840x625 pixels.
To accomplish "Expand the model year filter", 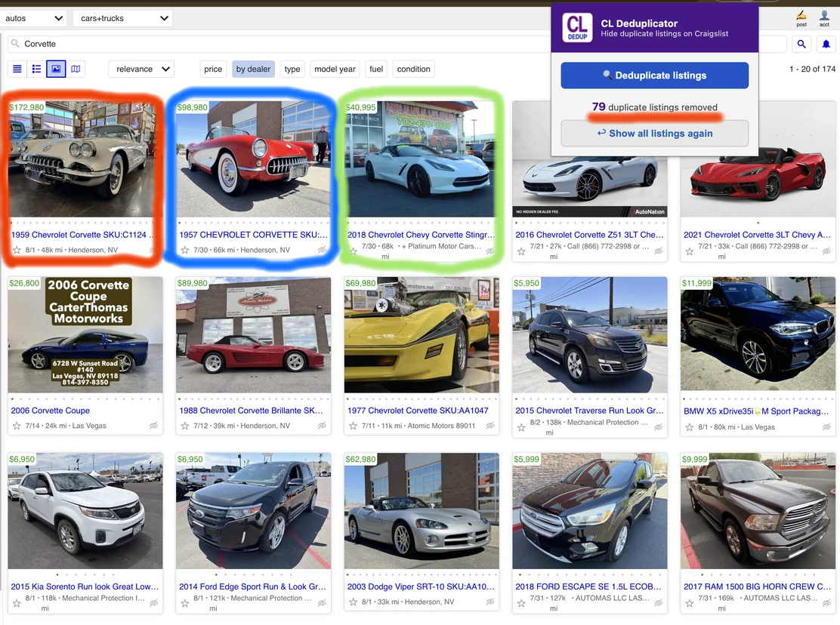I will (335, 69).
